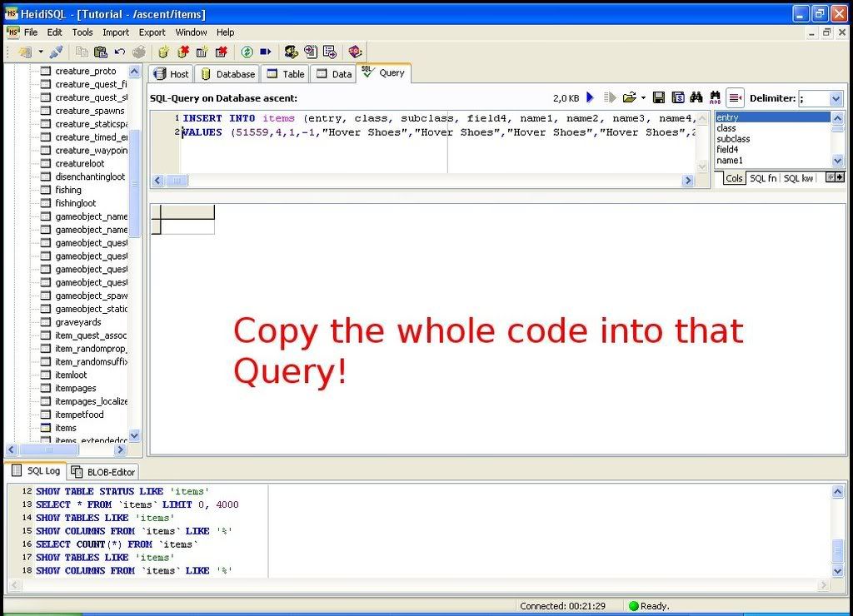The width and height of the screenshot is (853, 616).
Task: Select 'subclass' in the columns list
Action: [x=733, y=139]
